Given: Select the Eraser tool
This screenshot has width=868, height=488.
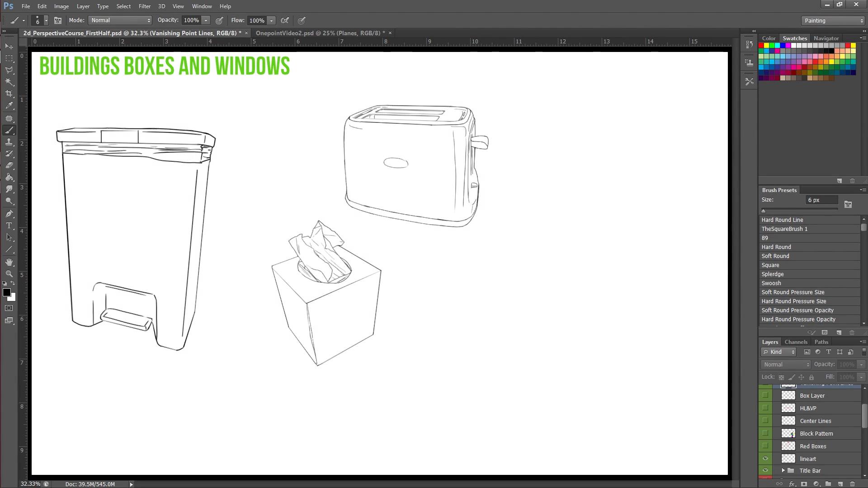Looking at the screenshot, I should [9, 165].
